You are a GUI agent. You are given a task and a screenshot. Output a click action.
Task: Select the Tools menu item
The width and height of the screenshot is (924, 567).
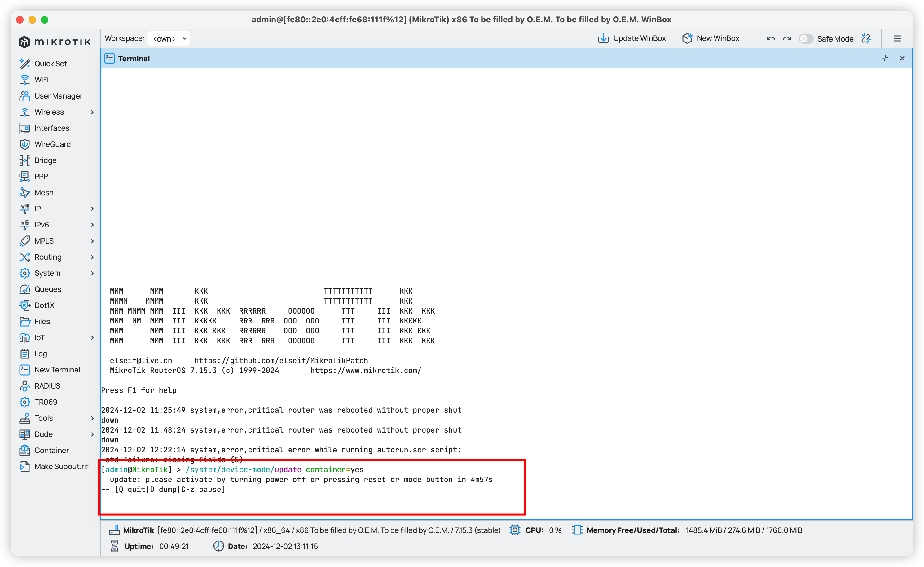pos(43,418)
